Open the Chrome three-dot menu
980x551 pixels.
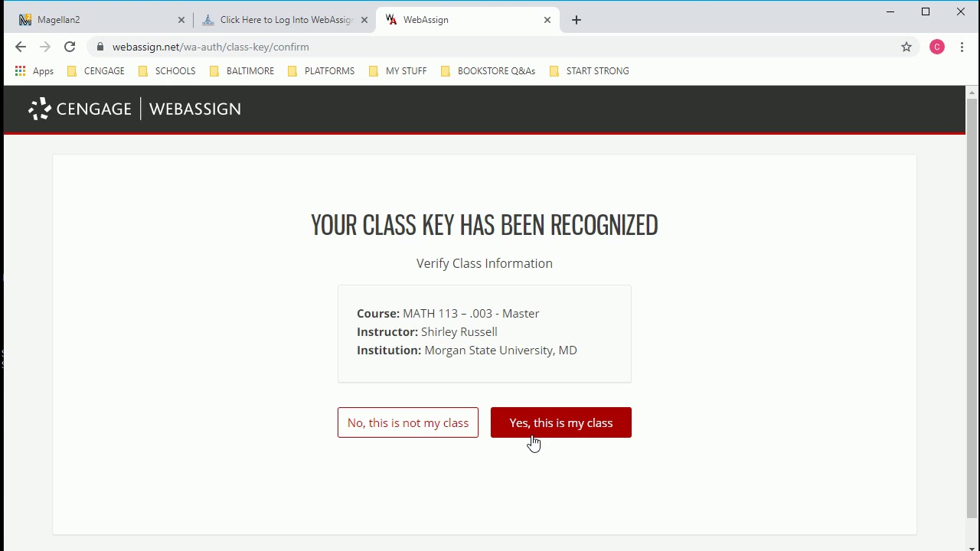(x=962, y=47)
